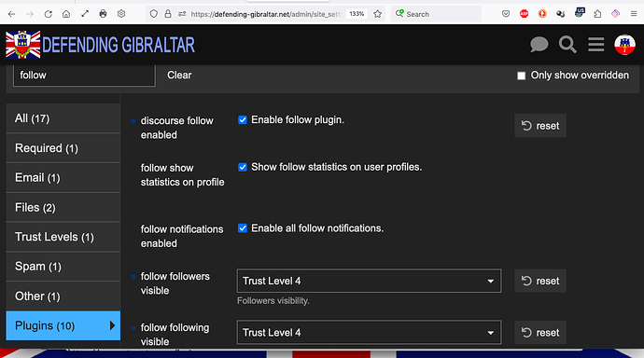Click the follow notifications enabled label
Viewport: 644px width, 358px height.
tap(182, 236)
